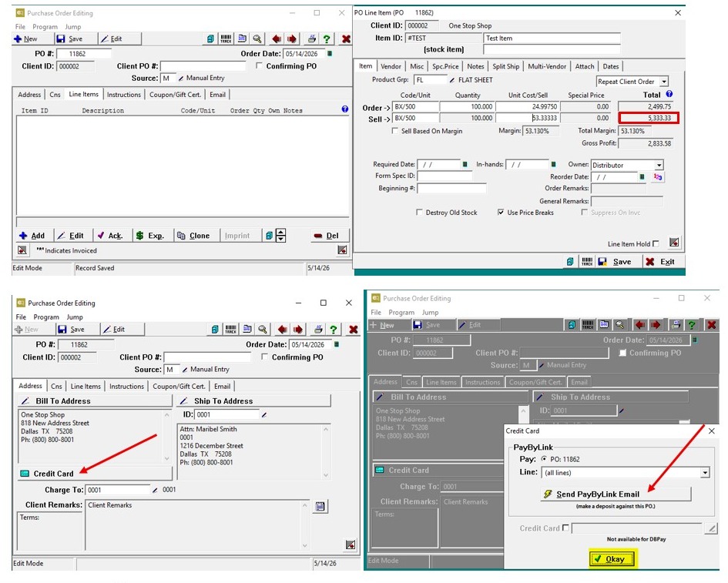Click the Bill To Address scrollbar down arrow
Image resolution: width=728 pixels, height=583 pixels.
[167, 458]
